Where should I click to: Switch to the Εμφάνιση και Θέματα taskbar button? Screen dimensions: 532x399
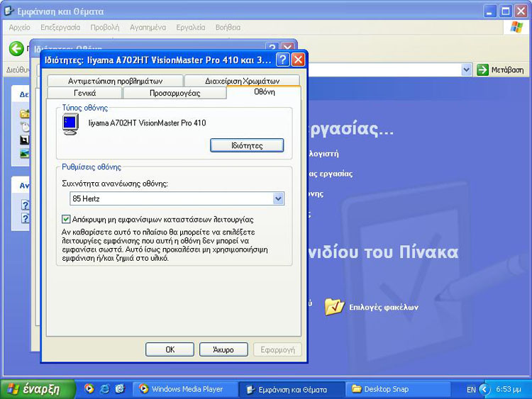tap(292, 389)
